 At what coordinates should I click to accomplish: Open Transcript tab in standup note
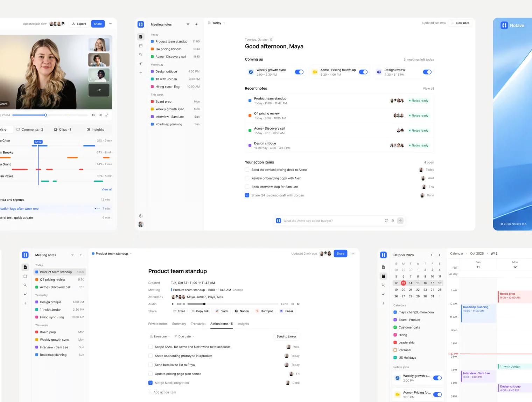(x=198, y=324)
